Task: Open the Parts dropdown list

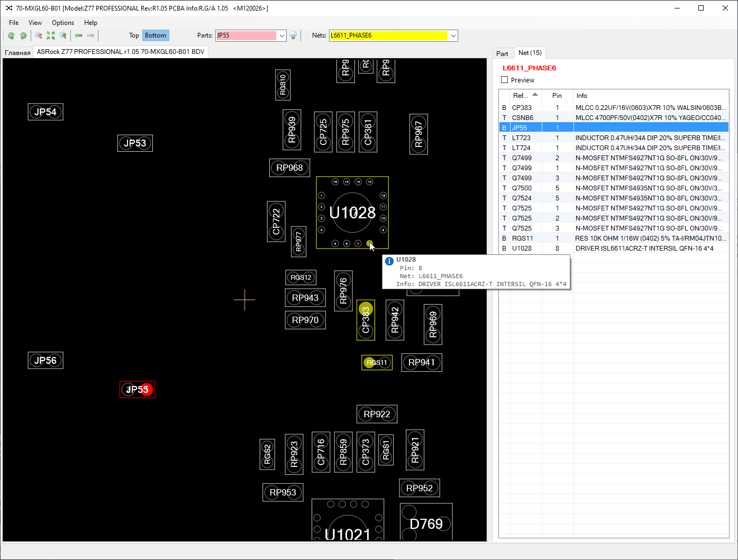Action: tap(282, 35)
